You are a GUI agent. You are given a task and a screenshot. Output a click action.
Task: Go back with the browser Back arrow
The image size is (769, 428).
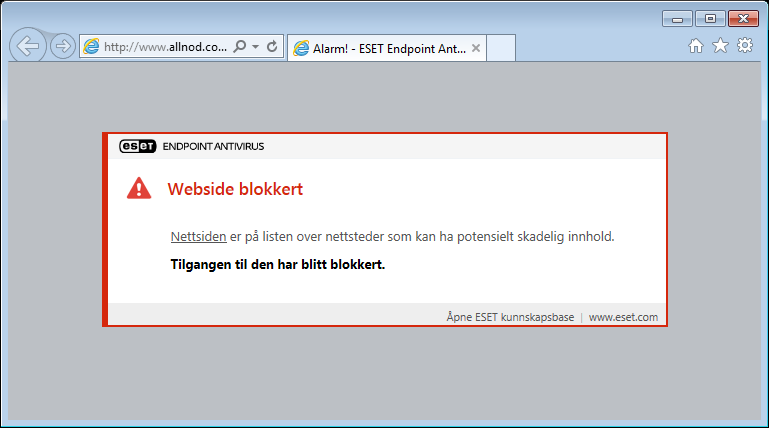point(28,46)
